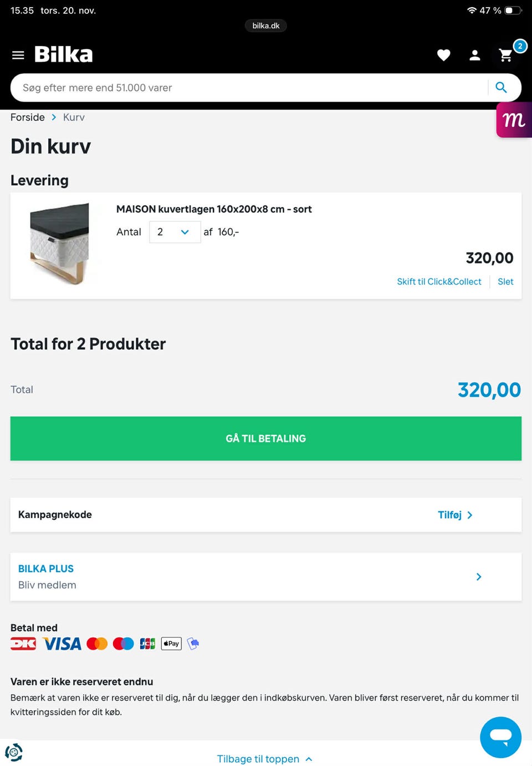Open the Antal quantity dropdown
532x766 pixels.
pos(175,232)
